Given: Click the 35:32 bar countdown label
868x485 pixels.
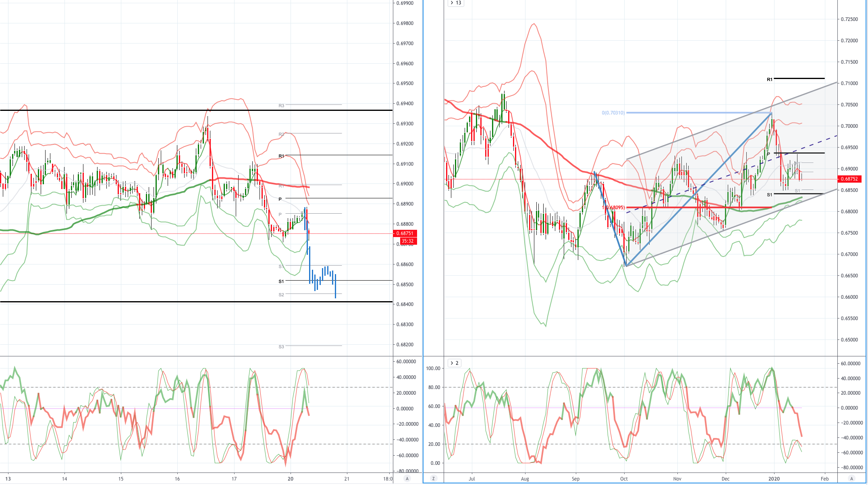Looking at the screenshot, I should [x=407, y=241].
